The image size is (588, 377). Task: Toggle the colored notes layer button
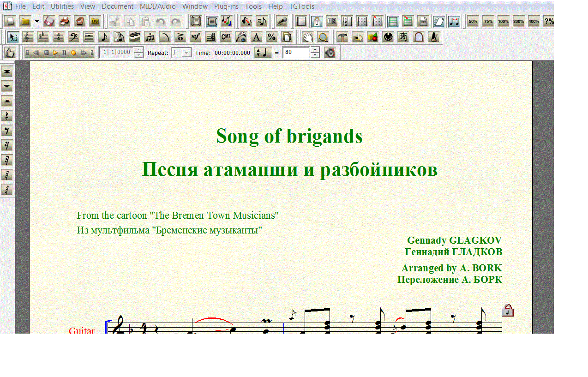(226, 21)
